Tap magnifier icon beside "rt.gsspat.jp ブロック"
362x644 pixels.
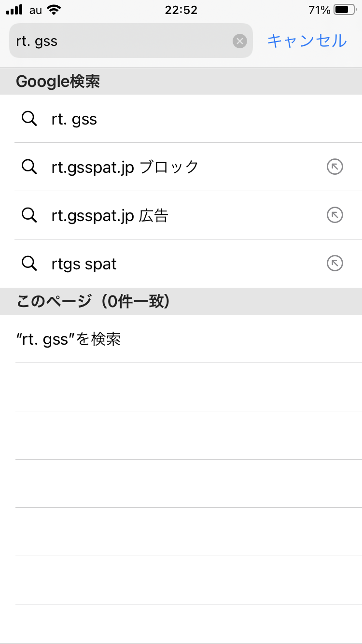point(29,167)
